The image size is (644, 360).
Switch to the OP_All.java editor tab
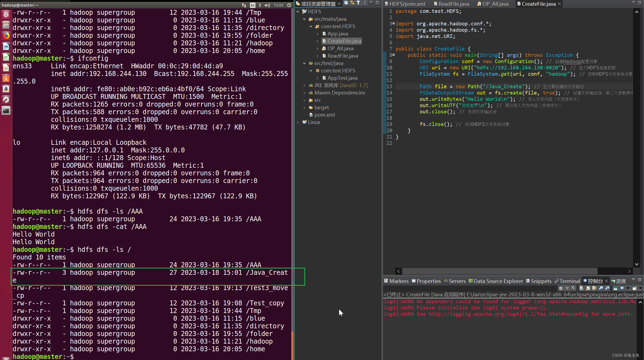tap(493, 4)
